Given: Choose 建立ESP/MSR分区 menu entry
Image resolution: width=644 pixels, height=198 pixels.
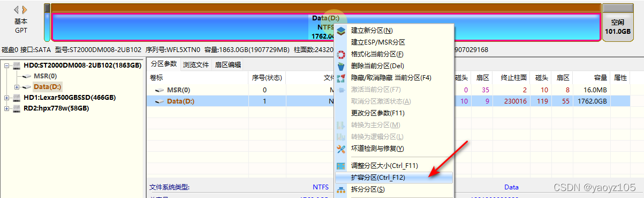Looking at the screenshot, I should pyautogui.click(x=393, y=42).
